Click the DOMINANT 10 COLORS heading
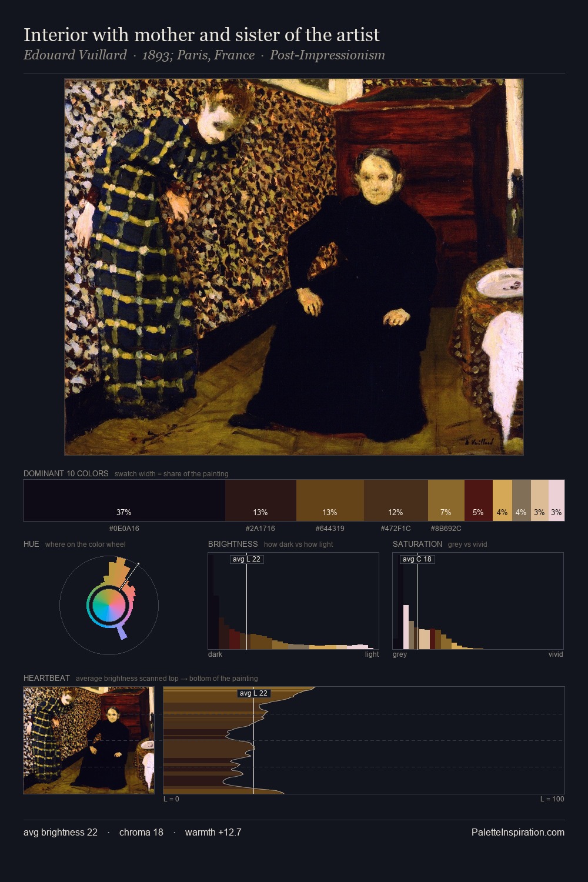Image resolution: width=588 pixels, height=882 pixels. tap(66, 473)
